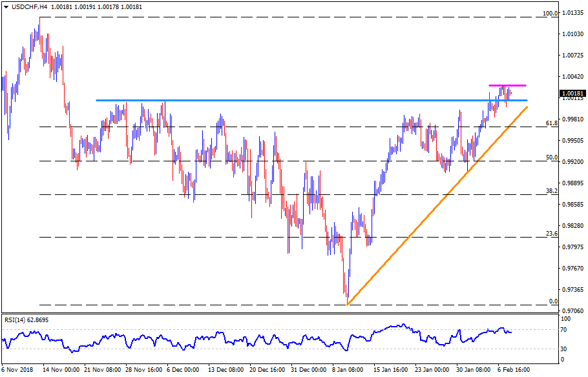
Task: Click the 50.0 Fibonacci level label
Action: pyautogui.click(x=552, y=157)
